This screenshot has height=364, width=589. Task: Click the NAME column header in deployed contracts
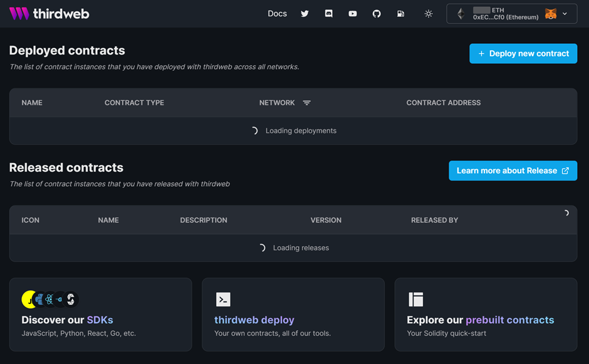click(32, 103)
